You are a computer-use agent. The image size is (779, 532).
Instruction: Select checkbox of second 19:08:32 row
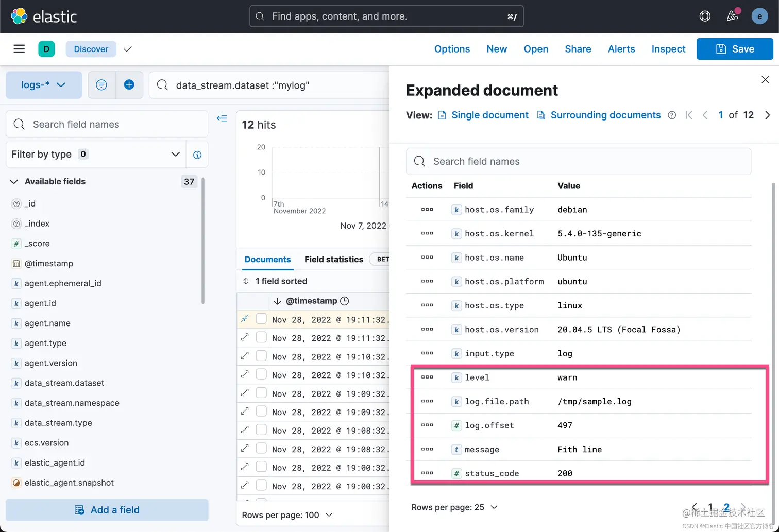point(261,449)
